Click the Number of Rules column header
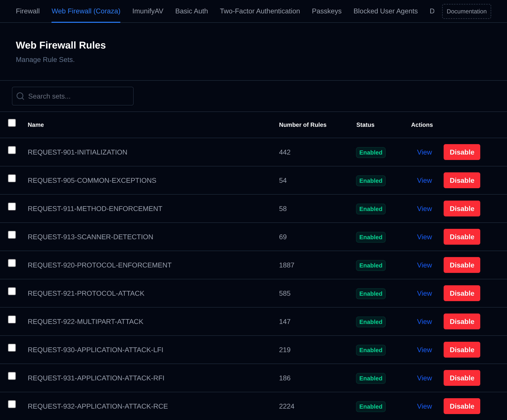Screen dimensions: 507x420 (x=303, y=125)
